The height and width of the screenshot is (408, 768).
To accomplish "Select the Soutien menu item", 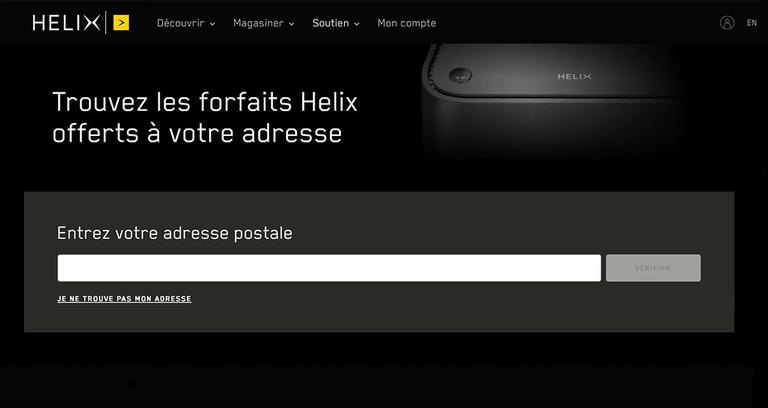I will point(331,23).
